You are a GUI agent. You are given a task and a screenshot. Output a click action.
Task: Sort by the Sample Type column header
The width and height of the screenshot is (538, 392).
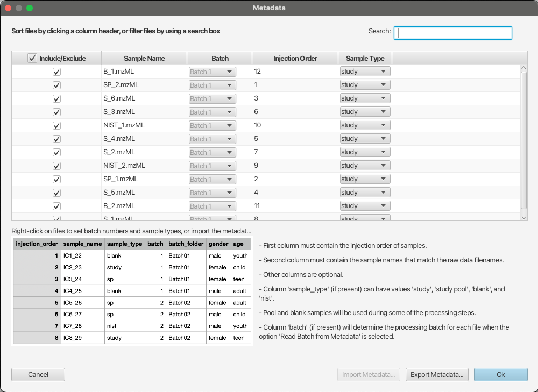tap(365, 58)
